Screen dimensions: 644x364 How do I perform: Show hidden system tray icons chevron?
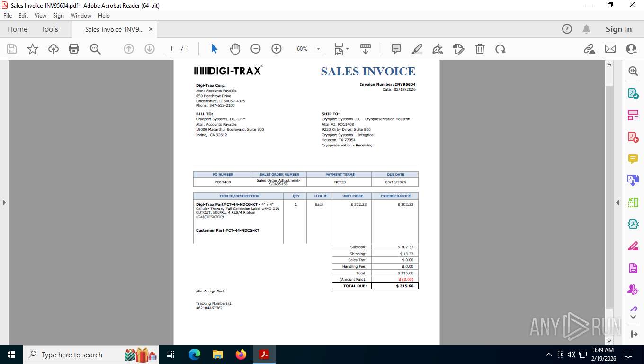[x=549, y=355]
